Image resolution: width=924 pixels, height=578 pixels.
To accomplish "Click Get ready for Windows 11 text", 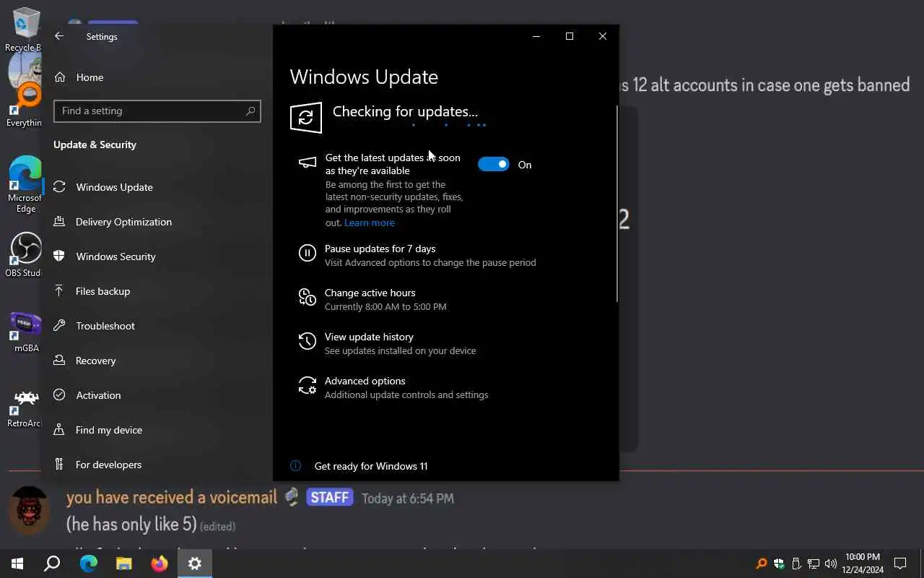I will tap(371, 466).
